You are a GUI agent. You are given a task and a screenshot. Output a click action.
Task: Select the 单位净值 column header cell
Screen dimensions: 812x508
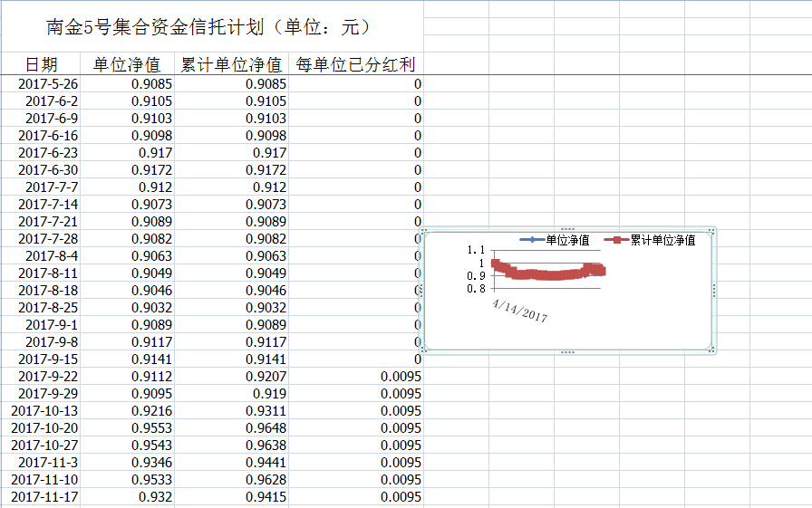click(x=127, y=64)
